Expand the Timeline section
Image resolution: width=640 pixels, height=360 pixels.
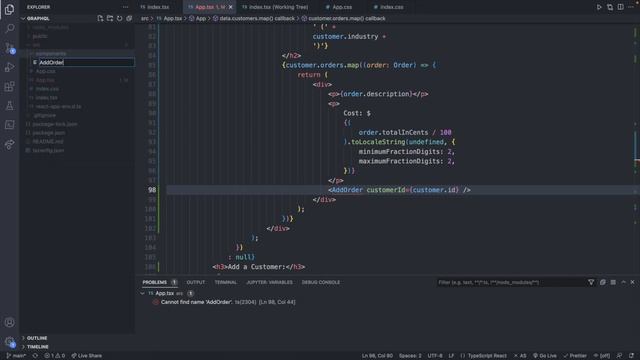pyautogui.click(x=38, y=347)
